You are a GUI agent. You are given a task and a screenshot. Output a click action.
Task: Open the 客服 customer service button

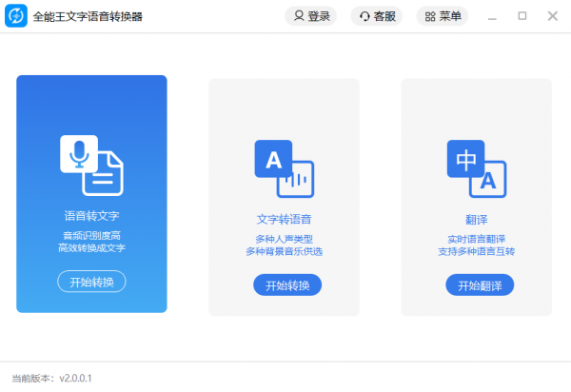click(x=377, y=16)
